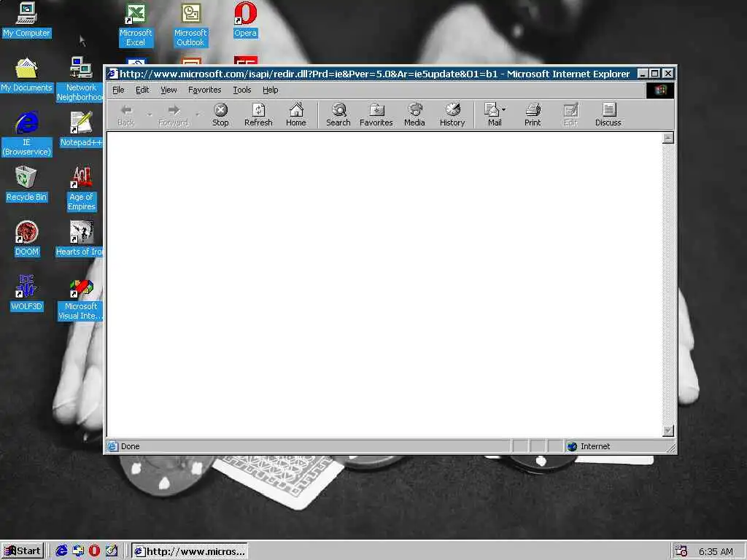Viewport: 747px width, 560px height.
Task: Select the DOOM desktop shortcut
Action: (27, 239)
